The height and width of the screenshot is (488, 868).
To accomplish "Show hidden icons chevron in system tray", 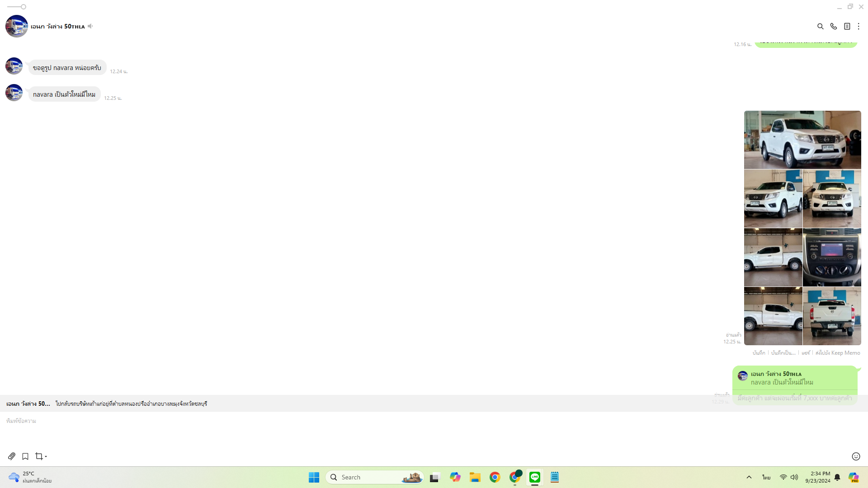I will click(749, 477).
